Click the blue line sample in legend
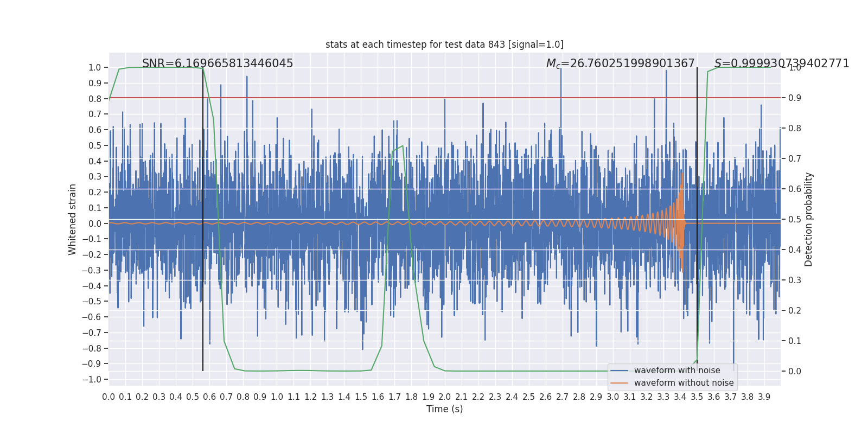The image size is (868, 434). [619, 371]
